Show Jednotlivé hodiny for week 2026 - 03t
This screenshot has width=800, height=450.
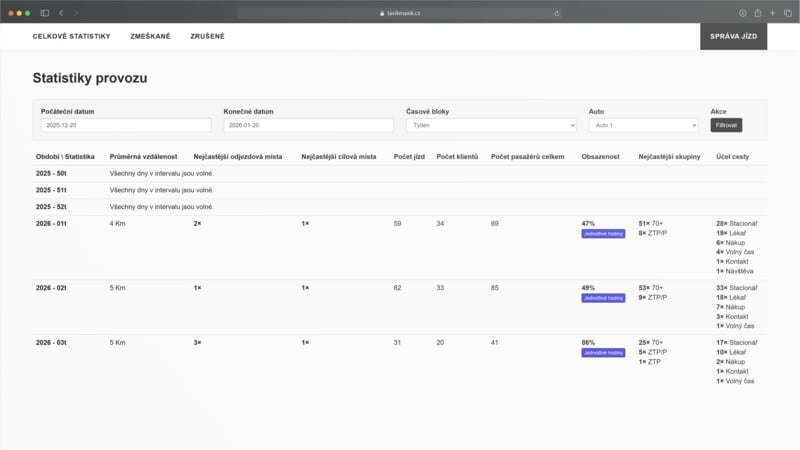pyautogui.click(x=603, y=352)
